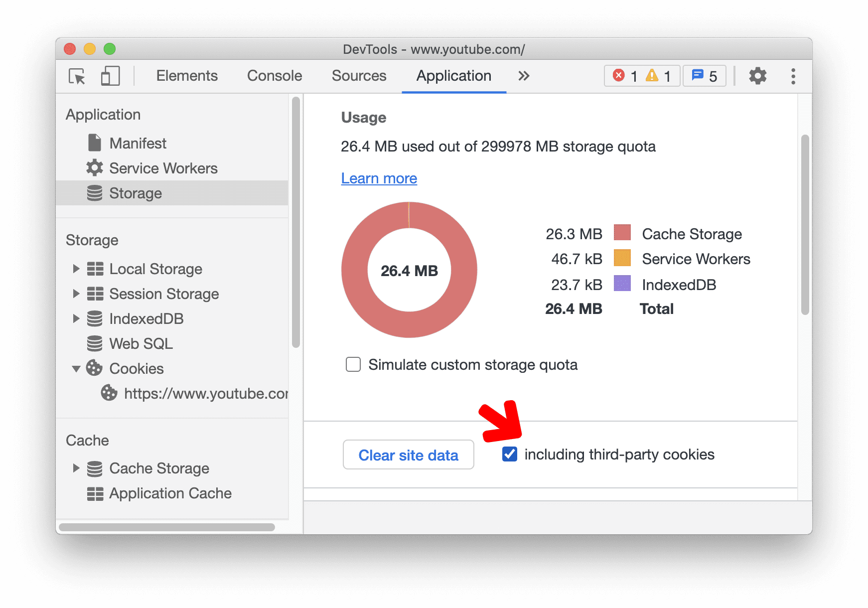868x608 pixels.
Task: Switch to the Sources tab
Action: (x=359, y=76)
